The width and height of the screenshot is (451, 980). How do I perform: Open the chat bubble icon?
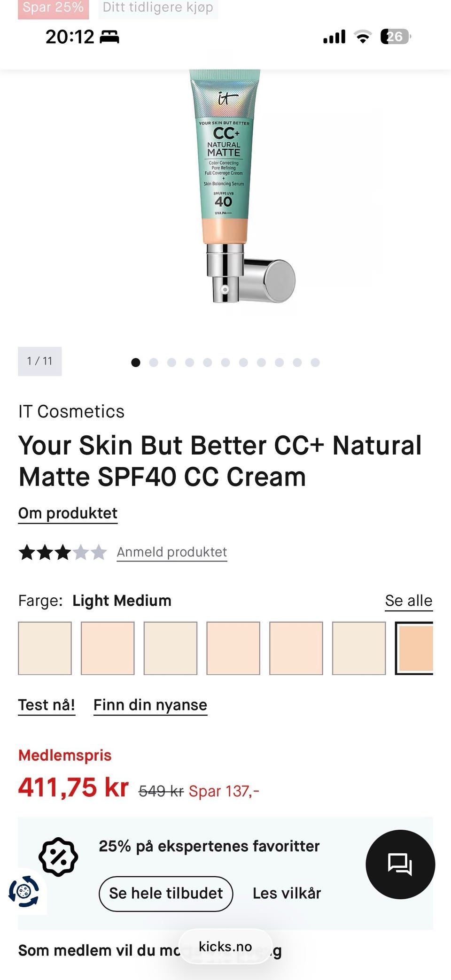(x=400, y=864)
